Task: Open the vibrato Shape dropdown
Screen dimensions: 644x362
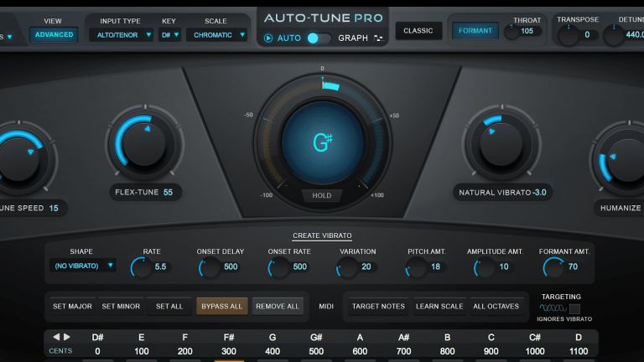Action: coord(82,266)
